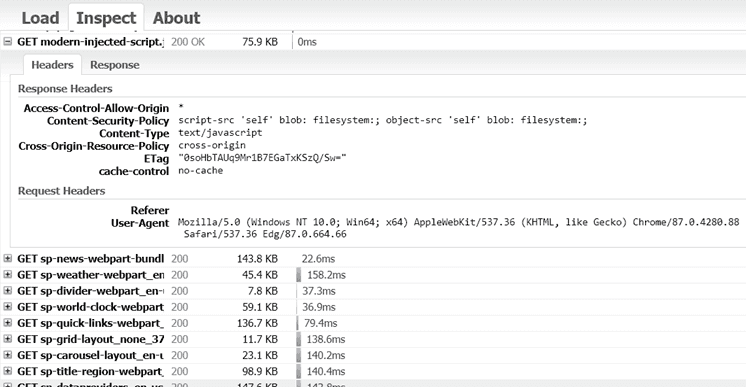Click the script-src 'self' blob policy value
The height and width of the screenshot is (387, 746).
pyautogui.click(x=383, y=120)
